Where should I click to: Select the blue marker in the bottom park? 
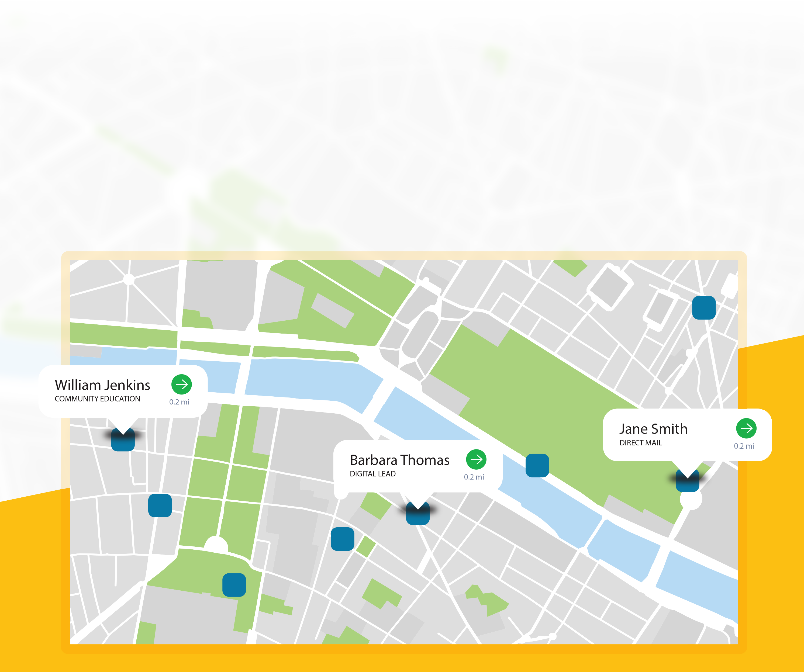click(234, 585)
